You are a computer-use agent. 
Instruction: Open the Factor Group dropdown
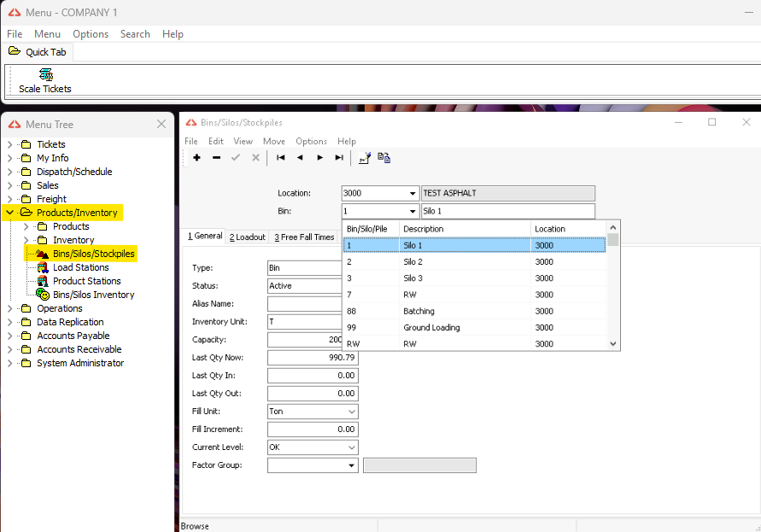pos(352,465)
